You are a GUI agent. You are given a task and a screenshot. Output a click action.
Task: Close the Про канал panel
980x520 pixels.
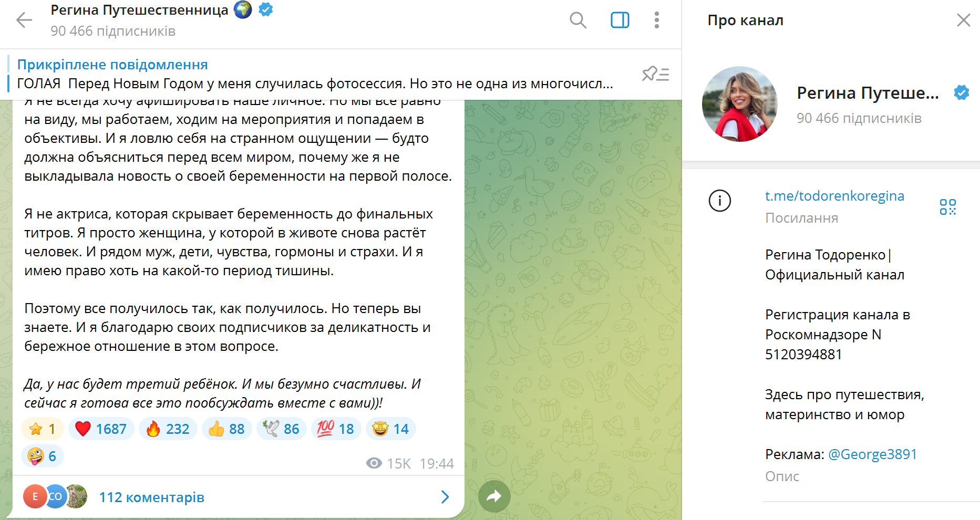963,20
